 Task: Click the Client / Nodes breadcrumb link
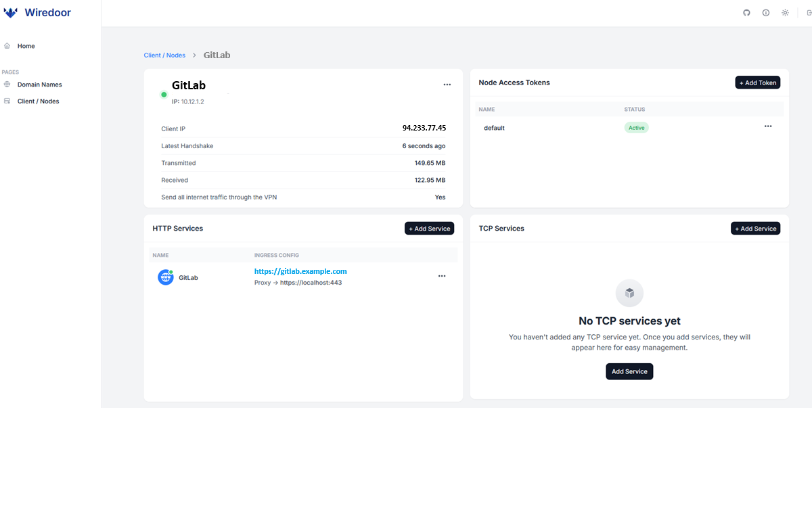click(x=164, y=55)
